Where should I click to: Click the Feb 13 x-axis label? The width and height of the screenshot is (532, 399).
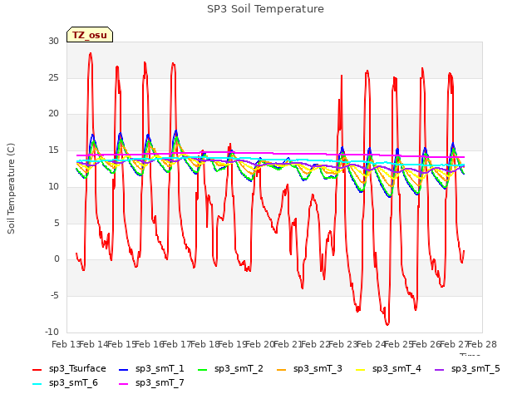66,345
